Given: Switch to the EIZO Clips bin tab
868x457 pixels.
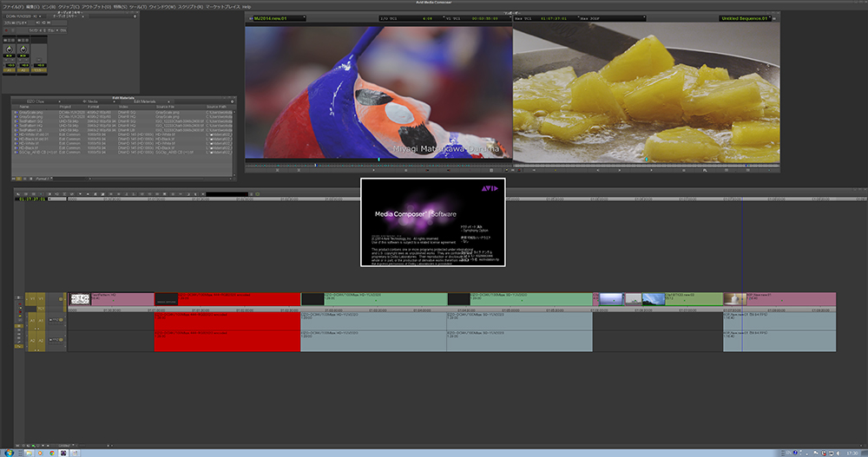Looking at the screenshot, I should click(36, 101).
